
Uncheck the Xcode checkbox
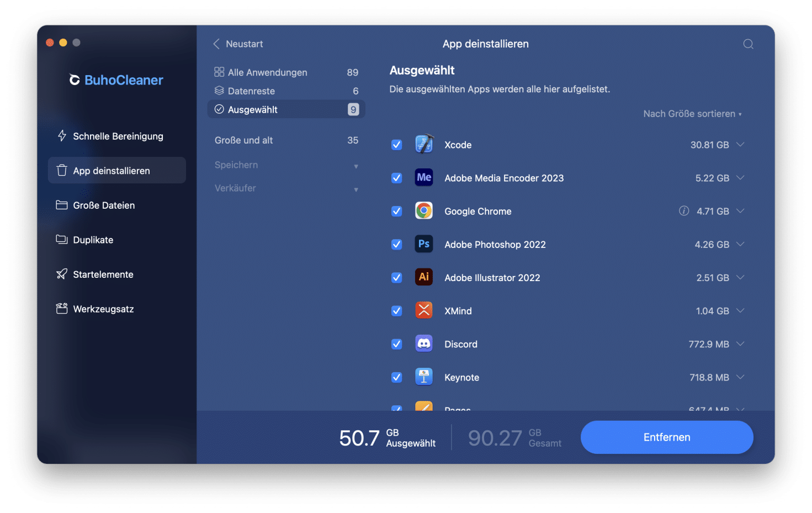pyautogui.click(x=396, y=145)
